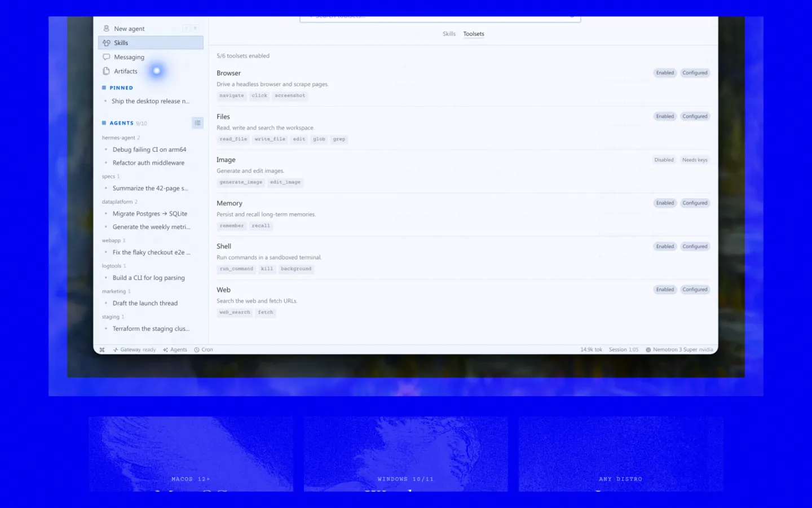Click the 'write_file' tool chip
This screenshot has width=812, height=508.
point(270,139)
